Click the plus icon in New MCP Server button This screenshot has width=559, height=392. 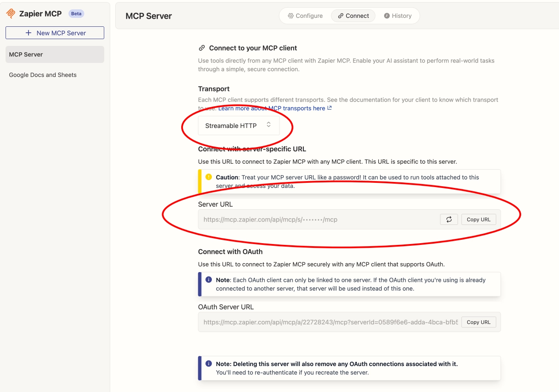tap(29, 33)
